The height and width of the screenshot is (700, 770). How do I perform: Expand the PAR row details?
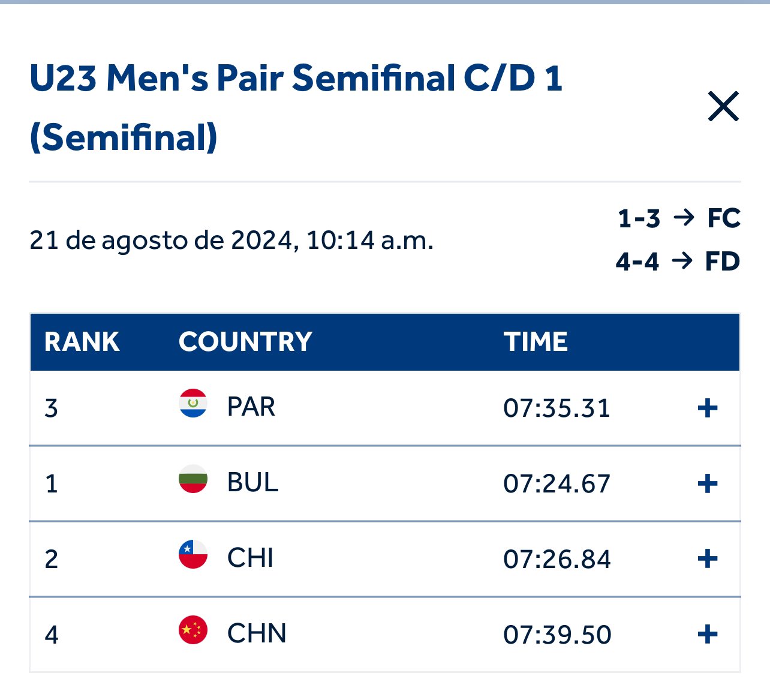[x=708, y=408]
